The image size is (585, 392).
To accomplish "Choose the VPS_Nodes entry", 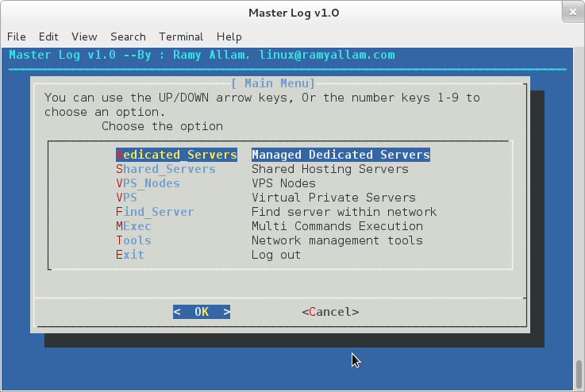I will (x=148, y=183).
